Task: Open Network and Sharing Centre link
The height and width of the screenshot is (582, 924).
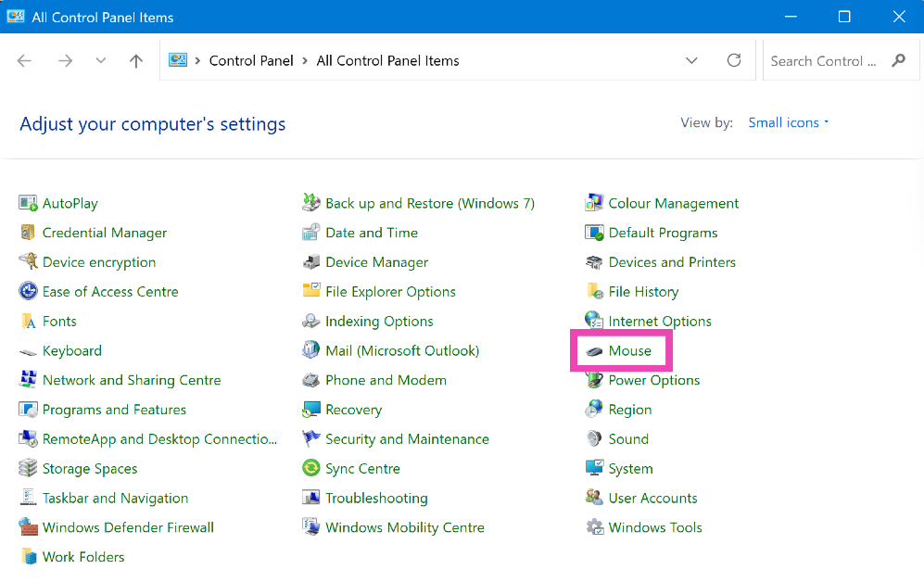Action: (x=132, y=380)
